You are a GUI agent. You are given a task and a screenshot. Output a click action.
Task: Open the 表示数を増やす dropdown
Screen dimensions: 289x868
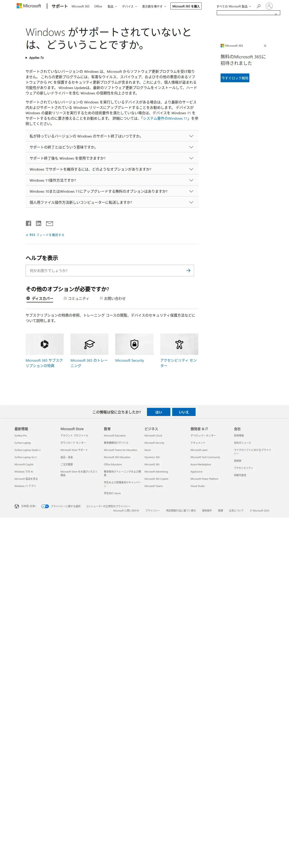154,6
